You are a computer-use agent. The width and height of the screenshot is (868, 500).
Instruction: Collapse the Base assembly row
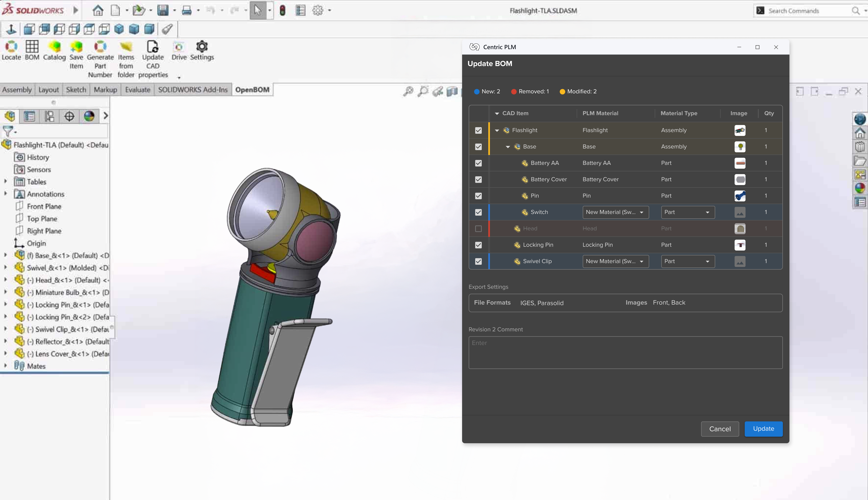click(x=508, y=147)
